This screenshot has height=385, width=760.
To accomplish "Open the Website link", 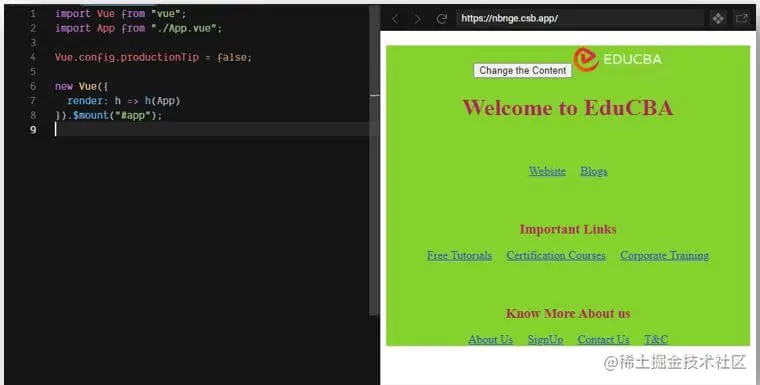I will pyautogui.click(x=547, y=171).
